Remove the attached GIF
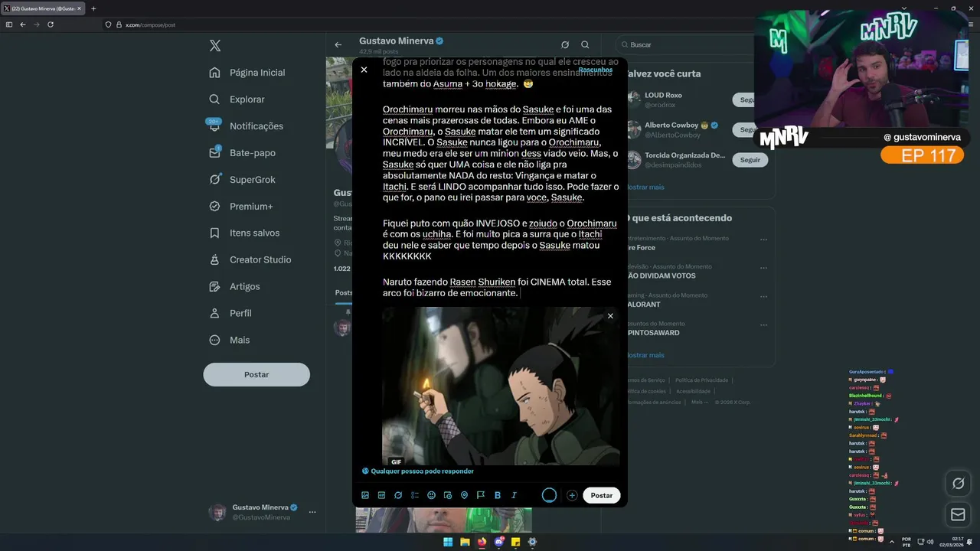This screenshot has width=980, height=551. click(x=610, y=316)
